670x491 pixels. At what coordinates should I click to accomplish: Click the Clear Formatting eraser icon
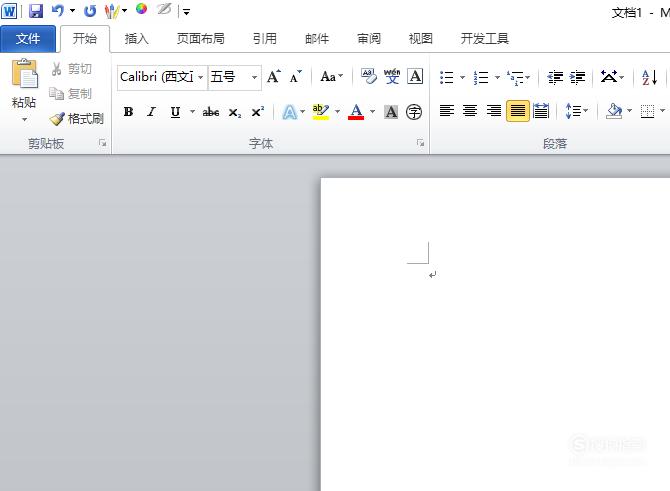click(x=369, y=76)
